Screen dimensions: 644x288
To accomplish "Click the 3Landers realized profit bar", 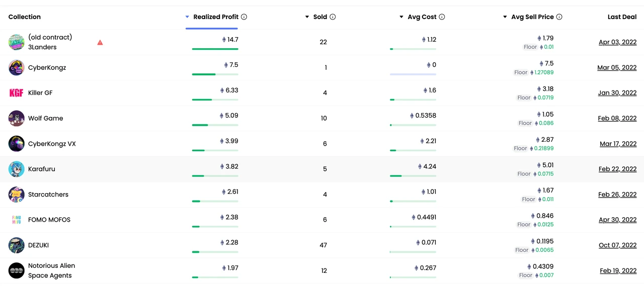I will click(x=215, y=49).
